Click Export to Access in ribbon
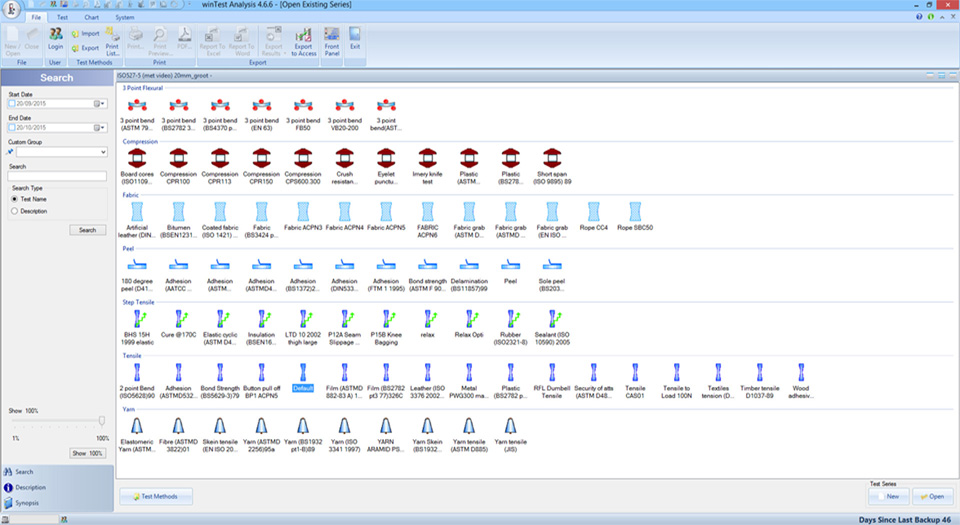The height and width of the screenshot is (525, 960). [304, 42]
